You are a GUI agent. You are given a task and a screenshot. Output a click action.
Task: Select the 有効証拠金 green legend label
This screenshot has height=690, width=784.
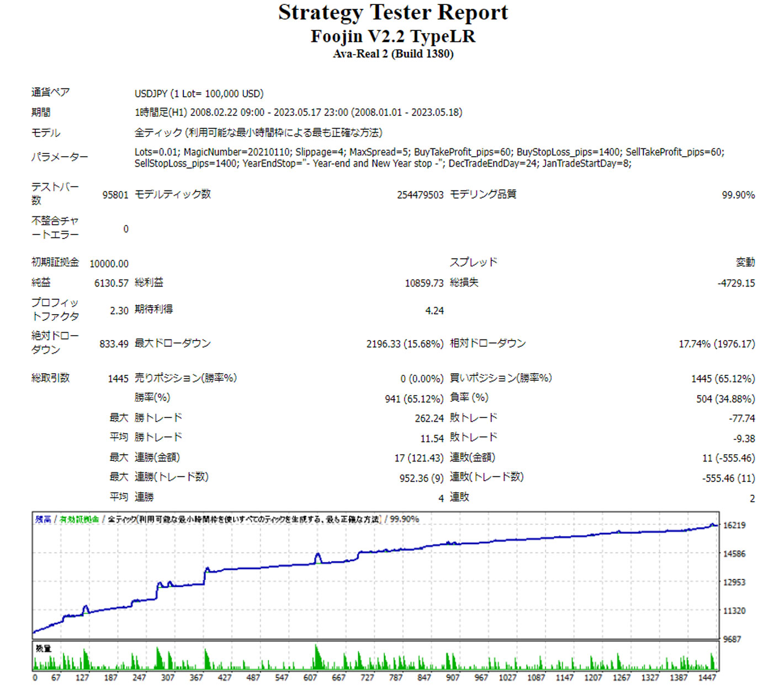pos(80,519)
